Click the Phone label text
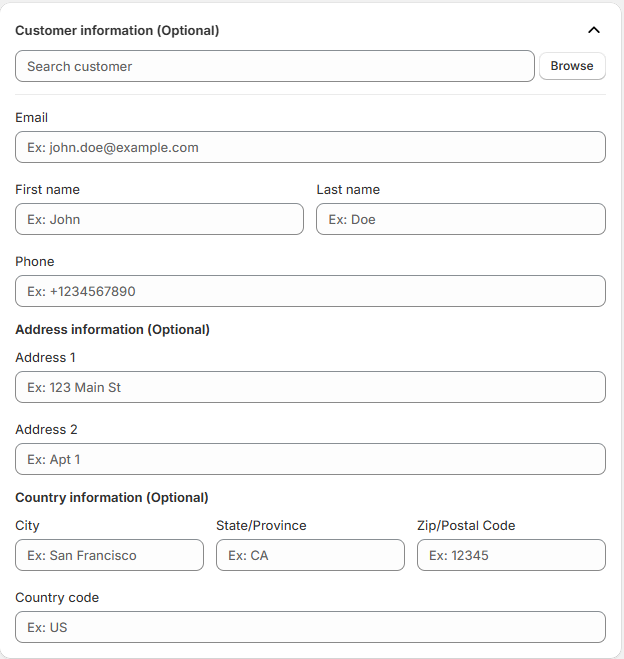The width and height of the screenshot is (624, 659). 35,261
